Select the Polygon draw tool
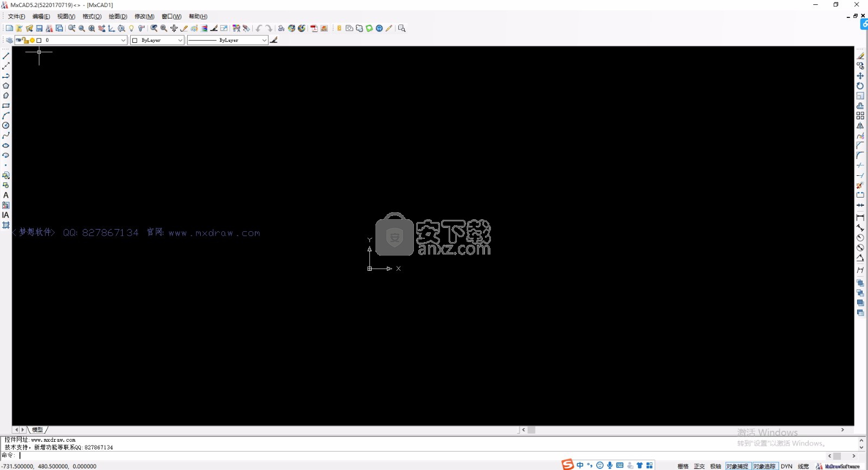The width and height of the screenshot is (868, 470). coord(6,86)
